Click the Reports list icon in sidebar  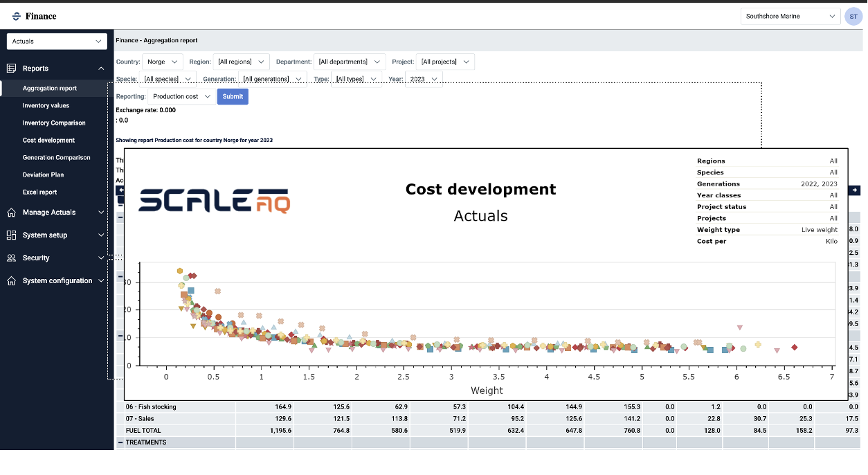click(x=11, y=69)
